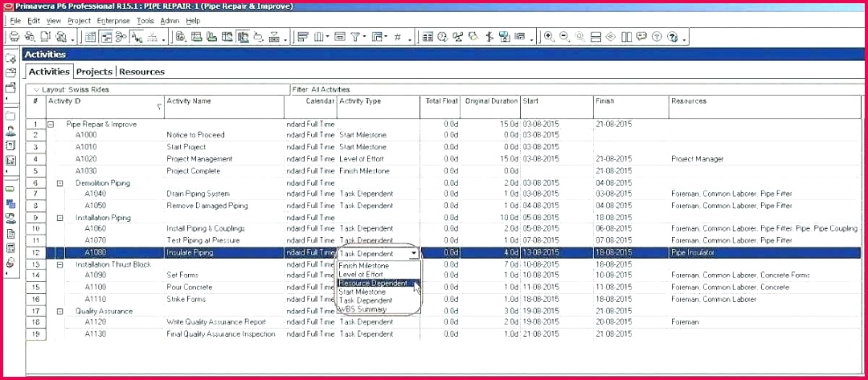Open the File menu
The width and height of the screenshot is (868, 380).
(x=15, y=20)
